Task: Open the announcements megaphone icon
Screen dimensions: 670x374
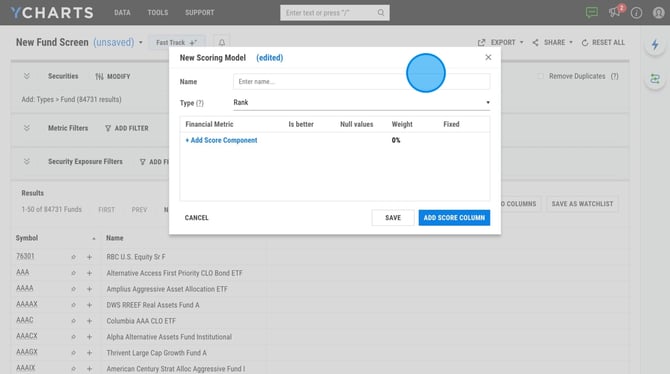Action: (x=615, y=12)
